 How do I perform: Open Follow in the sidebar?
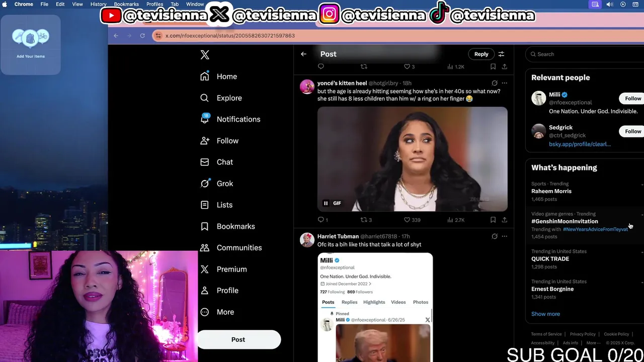(219, 141)
